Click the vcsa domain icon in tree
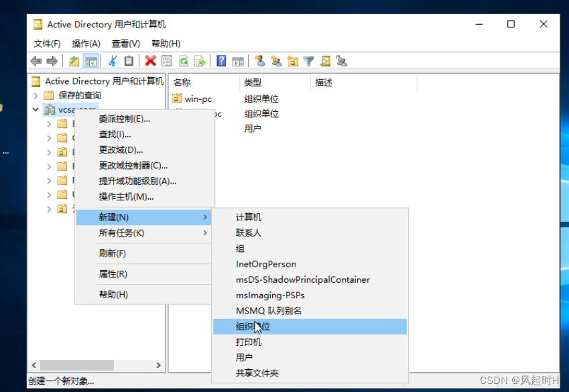The width and height of the screenshot is (569, 392). pos(50,110)
